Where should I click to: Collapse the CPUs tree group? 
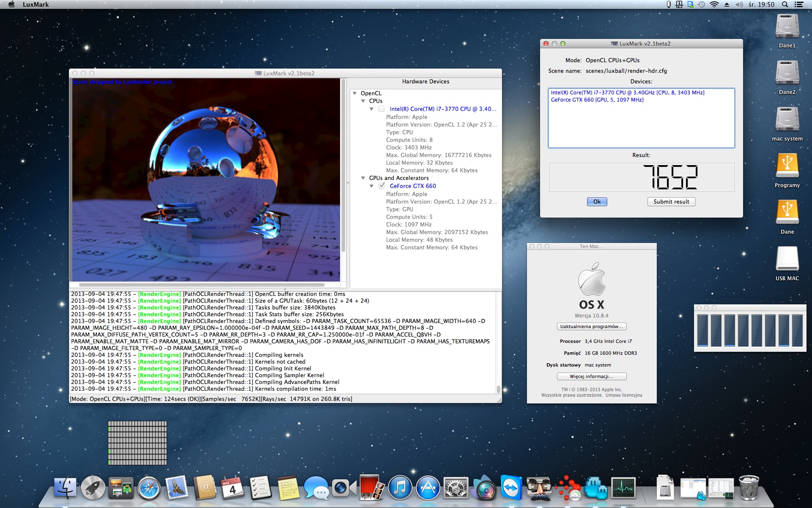pos(363,101)
